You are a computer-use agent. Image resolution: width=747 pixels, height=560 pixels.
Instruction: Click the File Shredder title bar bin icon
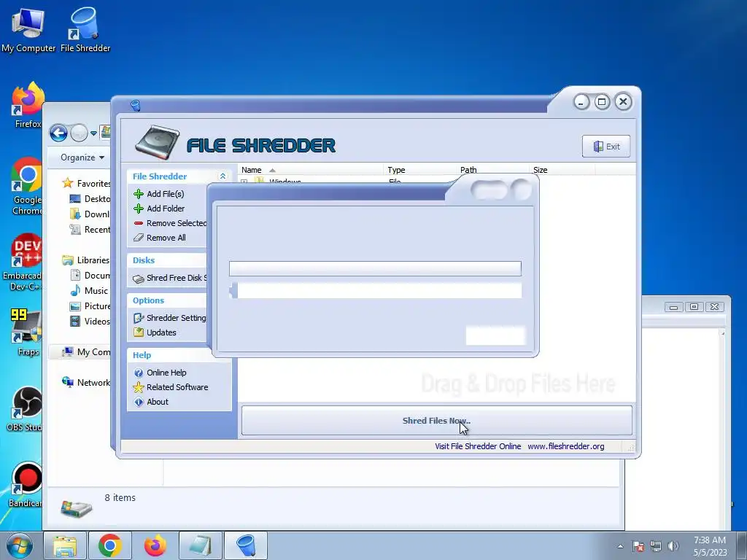click(136, 105)
